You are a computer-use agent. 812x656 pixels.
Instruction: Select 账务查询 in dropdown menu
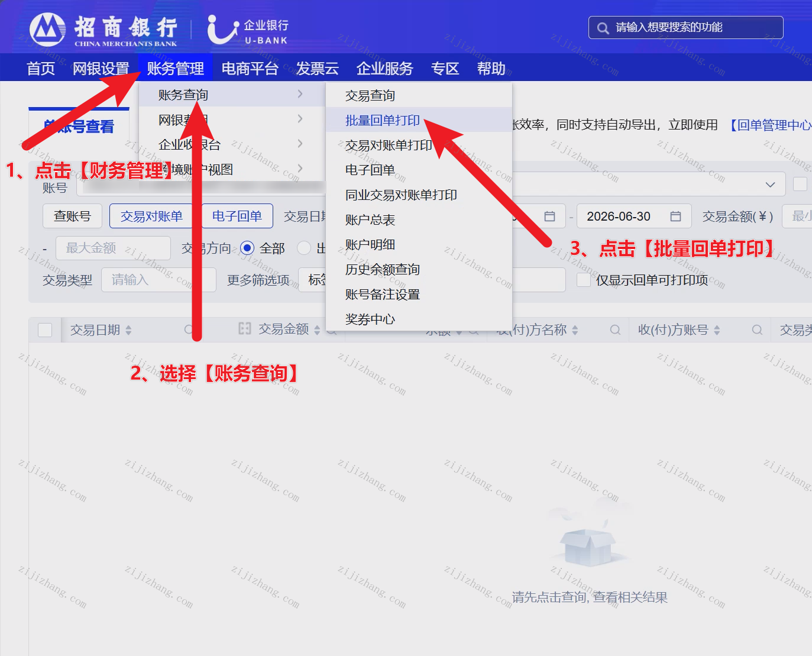pos(232,95)
